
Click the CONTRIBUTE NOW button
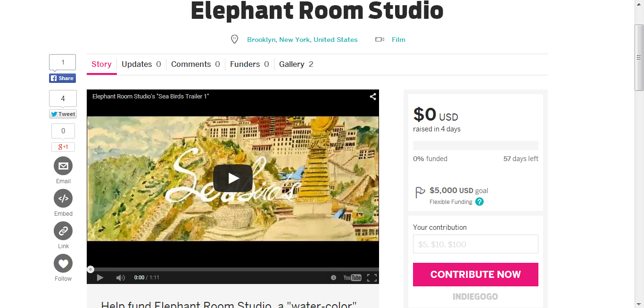click(x=476, y=275)
